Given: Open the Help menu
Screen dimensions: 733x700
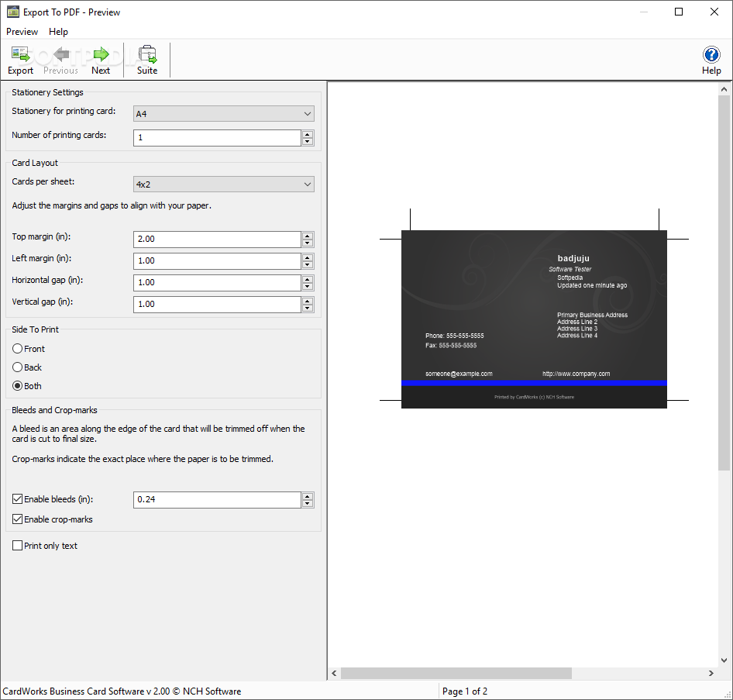Looking at the screenshot, I should click(x=58, y=32).
